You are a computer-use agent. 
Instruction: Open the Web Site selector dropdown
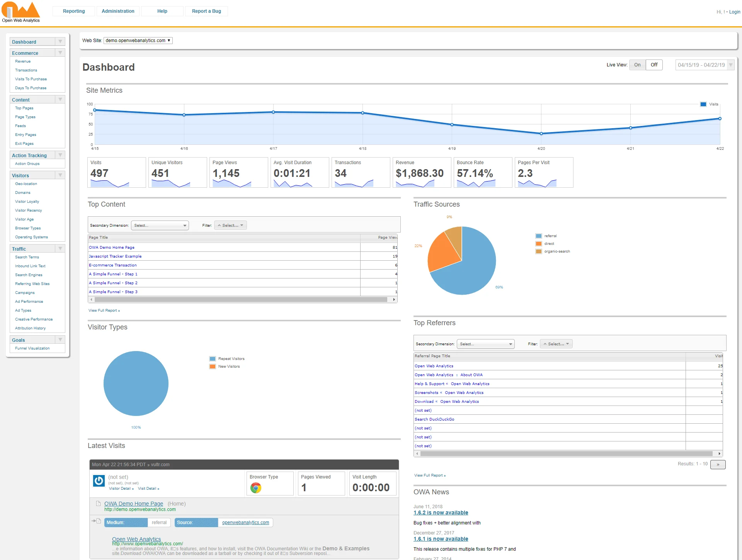click(x=138, y=41)
